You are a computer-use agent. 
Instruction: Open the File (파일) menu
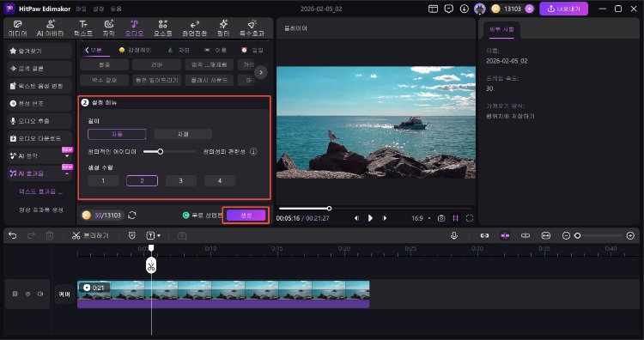(81, 9)
